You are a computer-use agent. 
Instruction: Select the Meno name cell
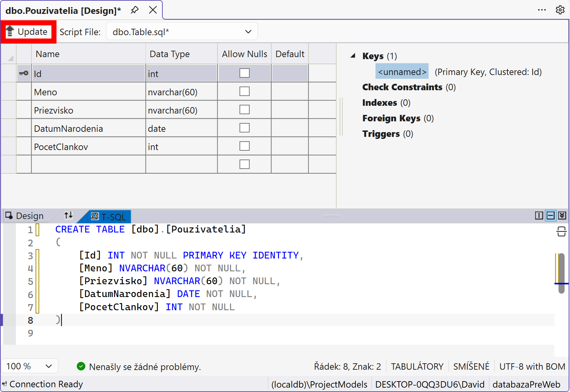tap(88, 92)
